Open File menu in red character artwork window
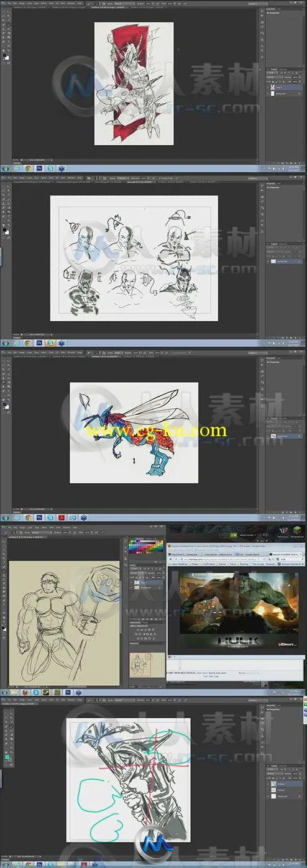Viewport: 307px width, 868px height. [9, 3]
